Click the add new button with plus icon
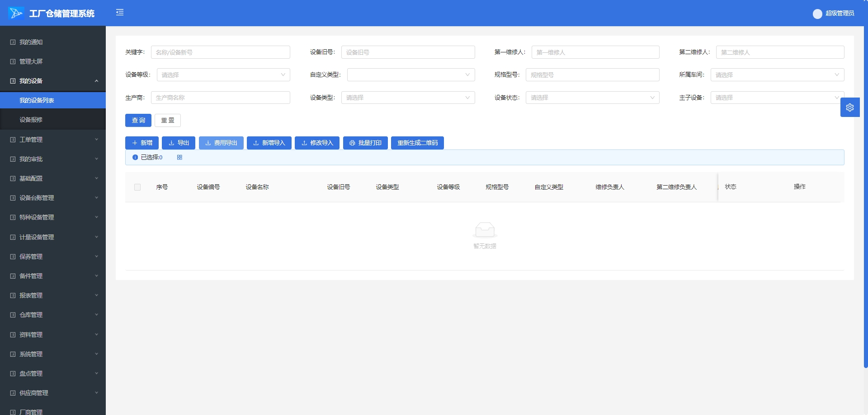Screen dimensions: 868x415 pyautogui.click(x=142, y=143)
